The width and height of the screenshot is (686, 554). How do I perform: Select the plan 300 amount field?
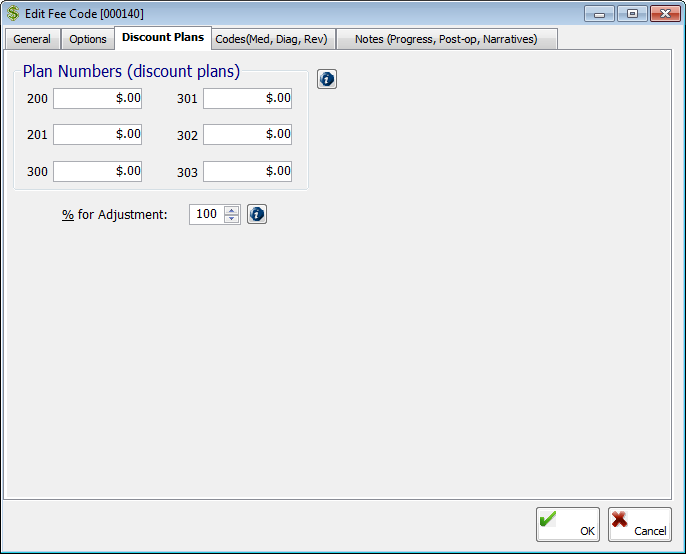(x=97, y=171)
